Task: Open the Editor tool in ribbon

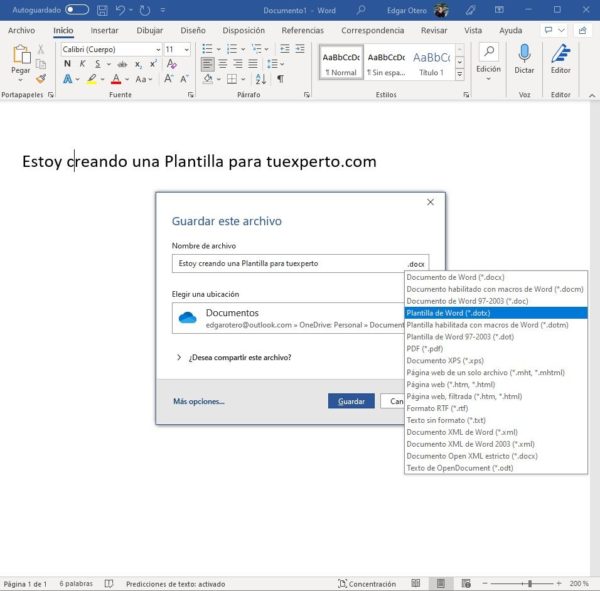Action: pyautogui.click(x=561, y=54)
